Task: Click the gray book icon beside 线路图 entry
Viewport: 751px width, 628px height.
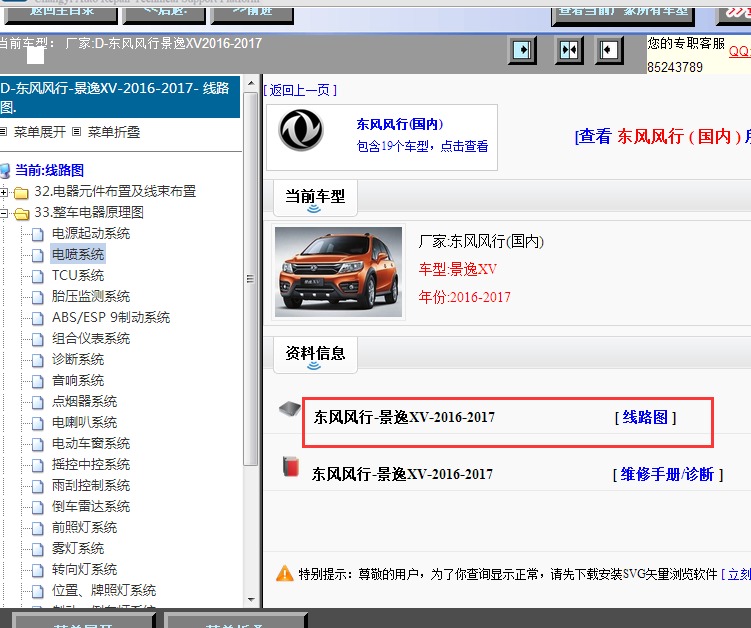Action: click(x=290, y=409)
